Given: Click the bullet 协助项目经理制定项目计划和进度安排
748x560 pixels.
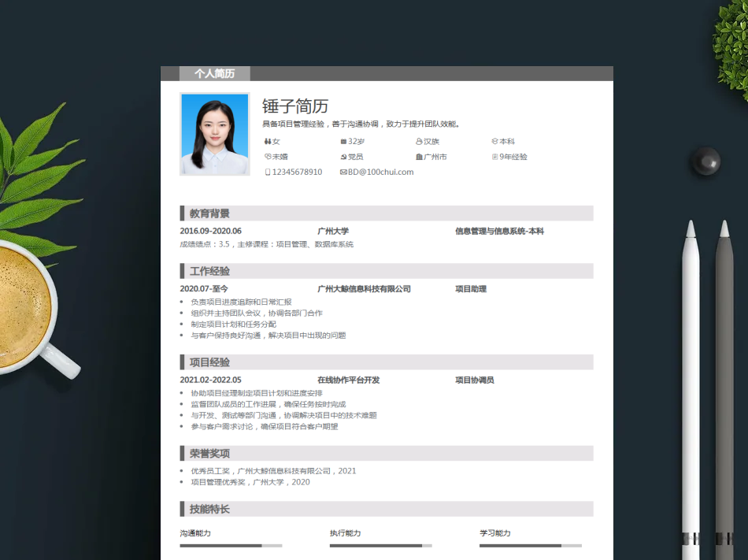Looking at the screenshot, I should (x=257, y=393).
